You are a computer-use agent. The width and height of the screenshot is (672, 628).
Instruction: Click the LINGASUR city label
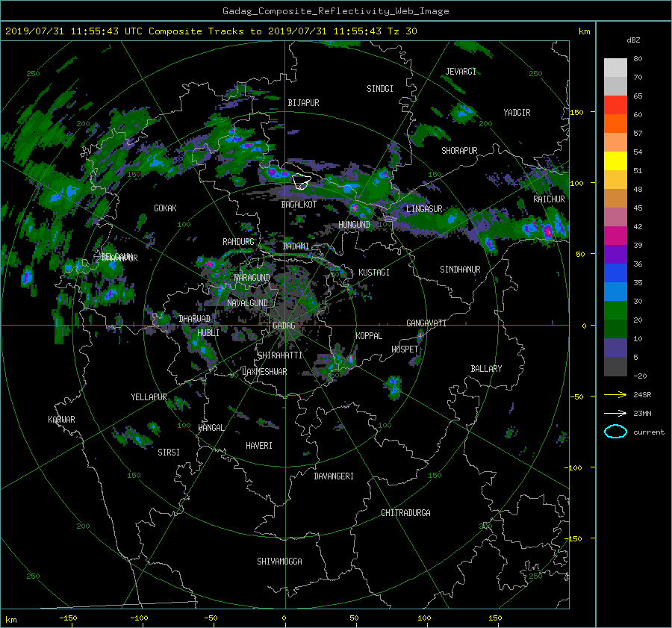coord(424,209)
